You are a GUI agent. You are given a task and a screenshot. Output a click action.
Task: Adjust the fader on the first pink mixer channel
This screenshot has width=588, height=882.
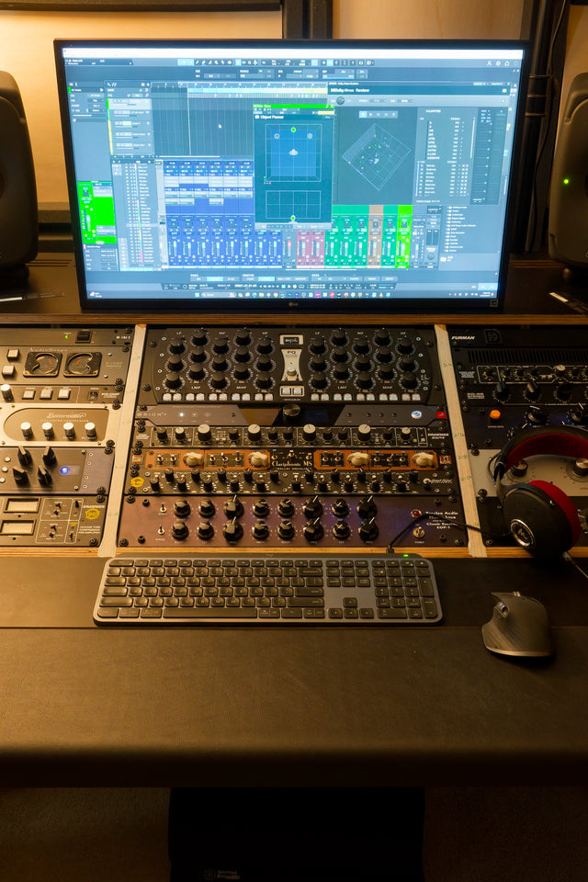point(303,247)
